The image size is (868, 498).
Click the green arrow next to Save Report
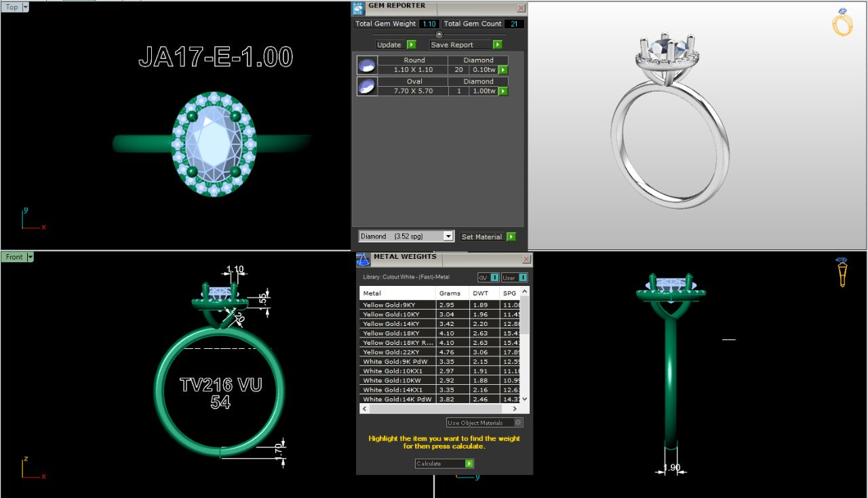(498, 45)
